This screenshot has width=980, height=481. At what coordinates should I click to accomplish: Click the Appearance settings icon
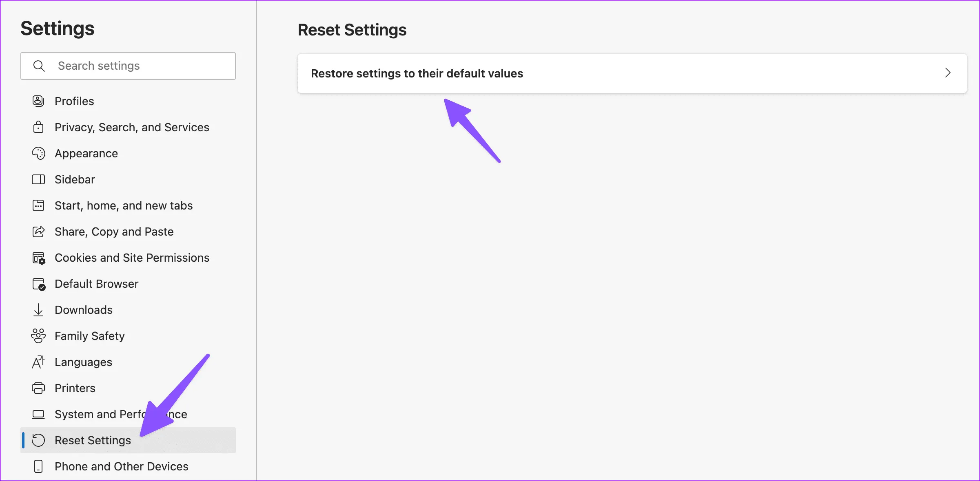(39, 153)
